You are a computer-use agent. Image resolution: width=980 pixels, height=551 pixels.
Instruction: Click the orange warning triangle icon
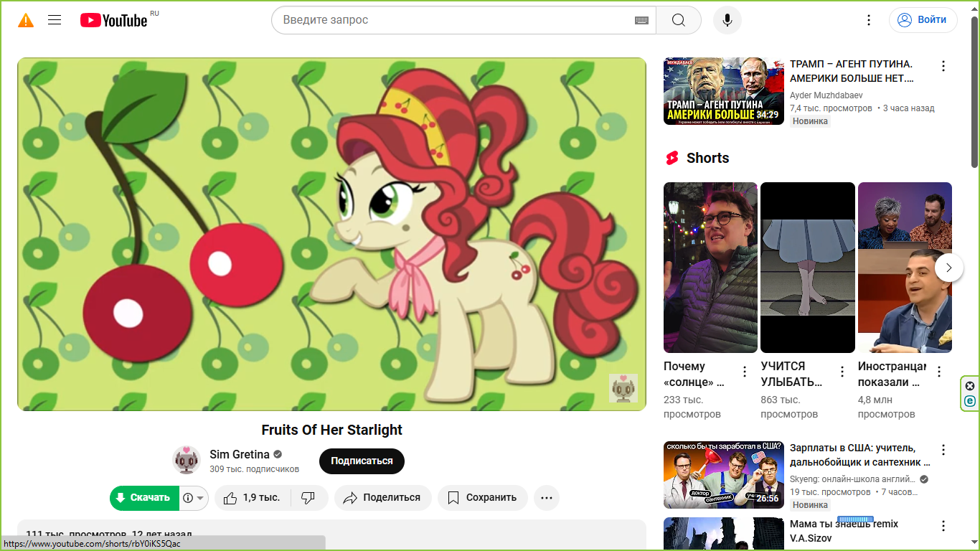click(x=26, y=20)
